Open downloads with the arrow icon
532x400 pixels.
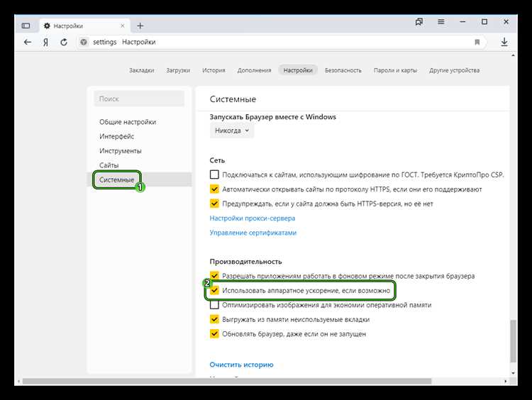pyautogui.click(x=504, y=42)
